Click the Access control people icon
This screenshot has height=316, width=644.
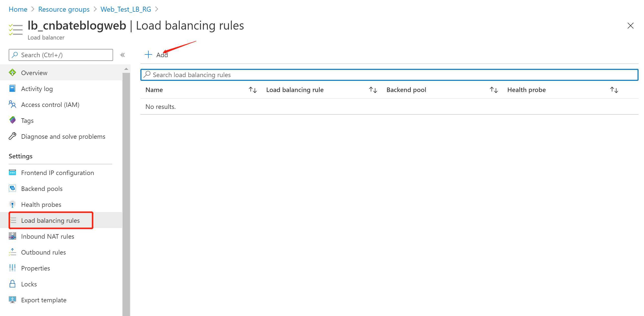tap(12, 104)
